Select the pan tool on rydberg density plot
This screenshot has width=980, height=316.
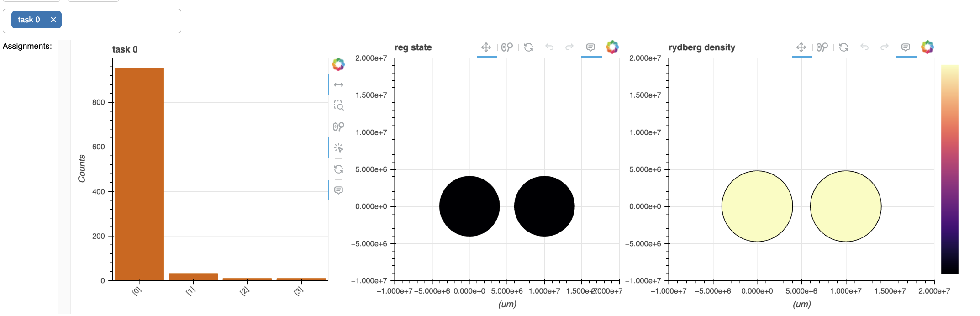tap(801, 47)
